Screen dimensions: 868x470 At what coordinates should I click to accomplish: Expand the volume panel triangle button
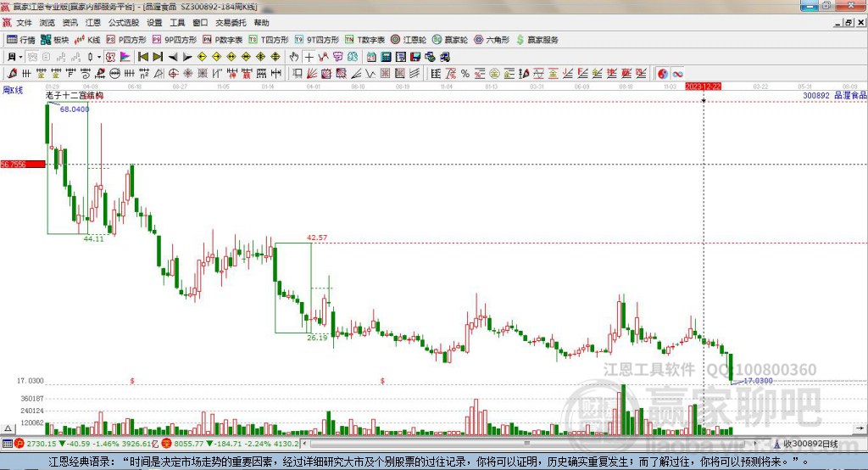click(x=8, y=428)
